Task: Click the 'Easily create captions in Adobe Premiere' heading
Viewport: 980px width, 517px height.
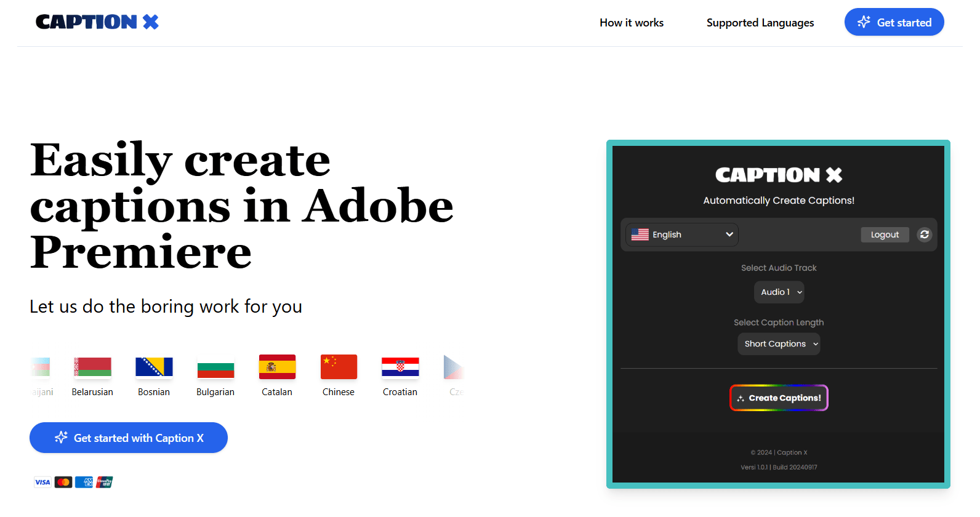Action: tap(242, 206)
